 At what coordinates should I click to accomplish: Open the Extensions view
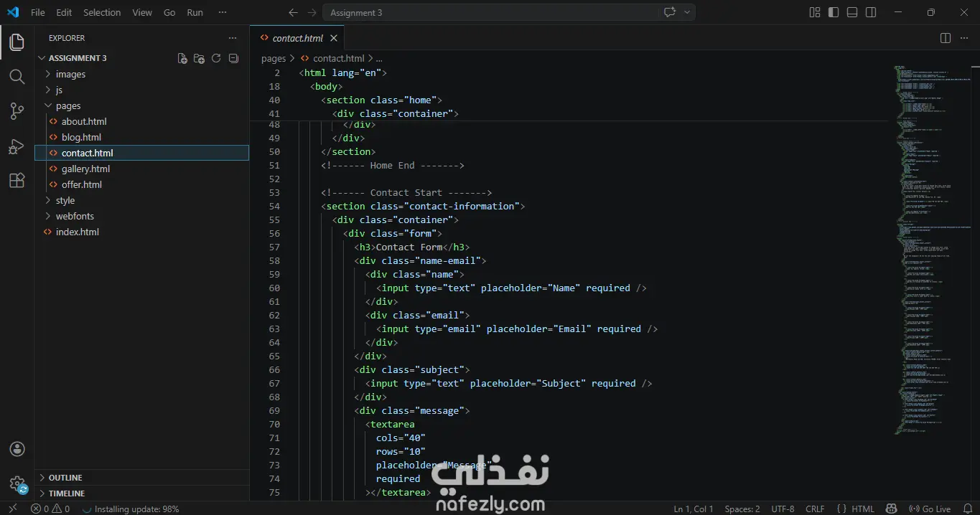point(17,180)
